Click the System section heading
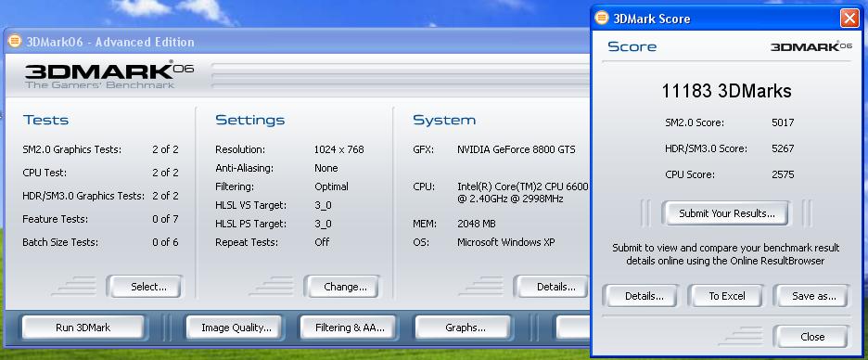The image size is (868, 360). [444, 121]
